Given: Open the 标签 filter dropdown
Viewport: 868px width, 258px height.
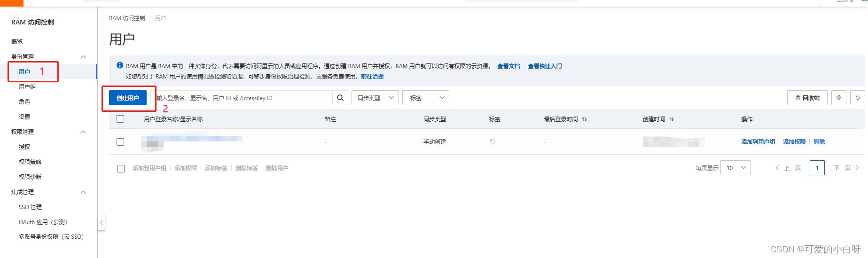Looking at the screenshot, I should pyautogui.click(x=426, y=98).
